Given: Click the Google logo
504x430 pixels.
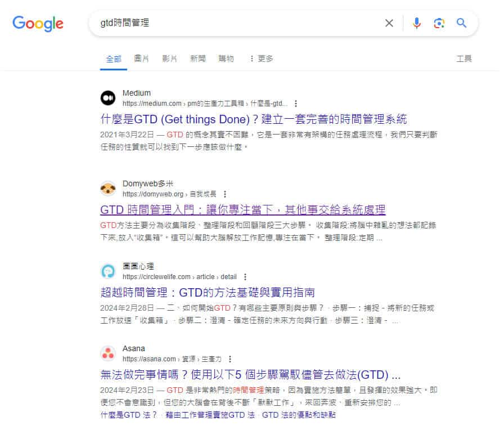Looking at the screenshot, I should click(x=38, y=23).
